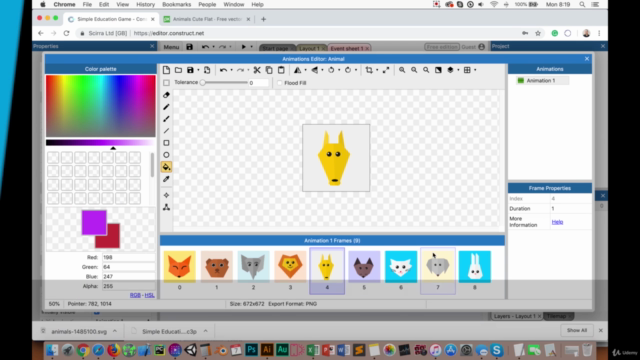Open the grid options dropdown arrow

click(475, 70)
